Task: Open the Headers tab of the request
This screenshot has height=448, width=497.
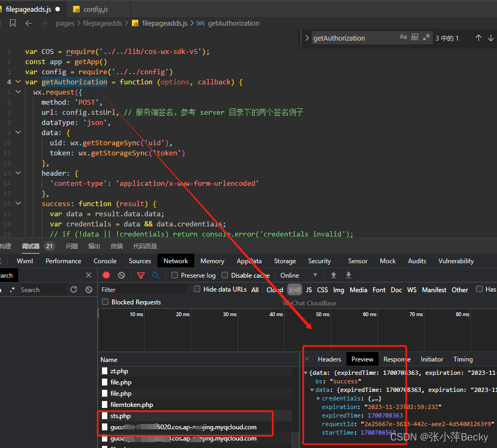Action: [329, 359]
